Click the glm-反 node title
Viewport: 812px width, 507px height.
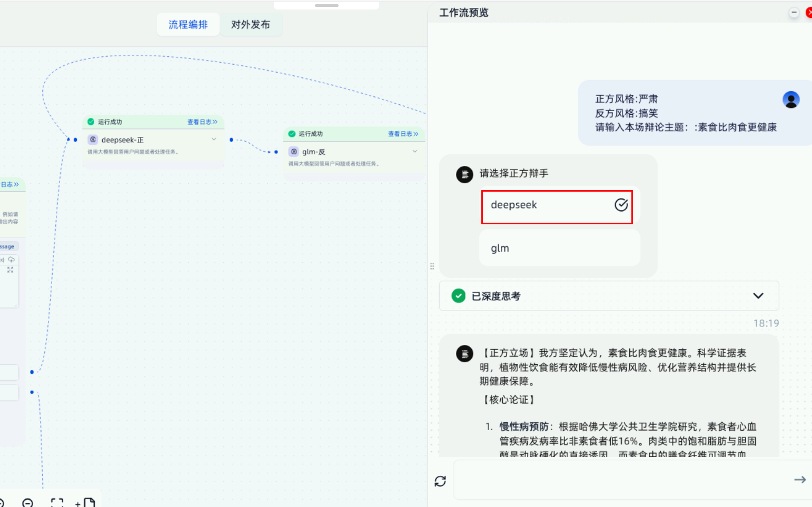coord(314,152)
